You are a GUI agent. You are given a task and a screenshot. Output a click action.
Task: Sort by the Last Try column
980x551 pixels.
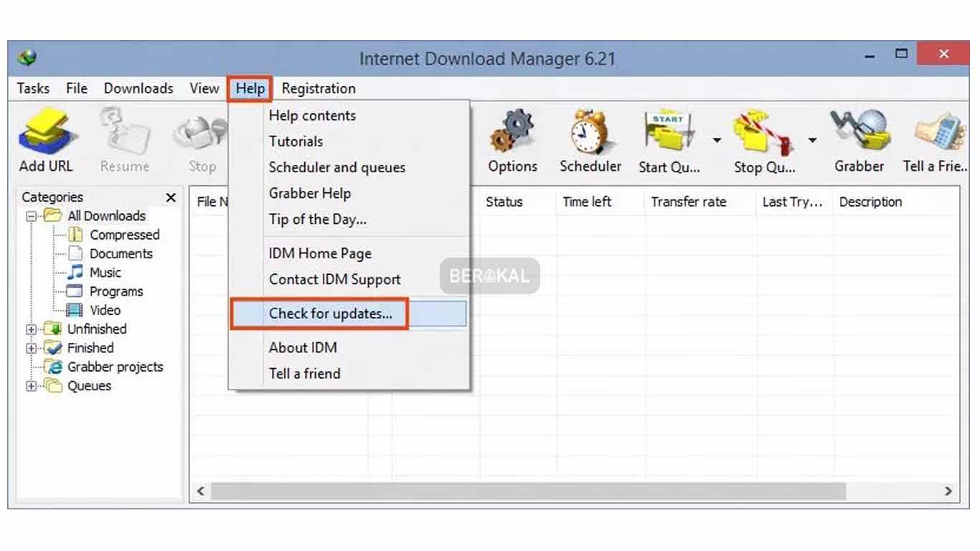(794, 202)
